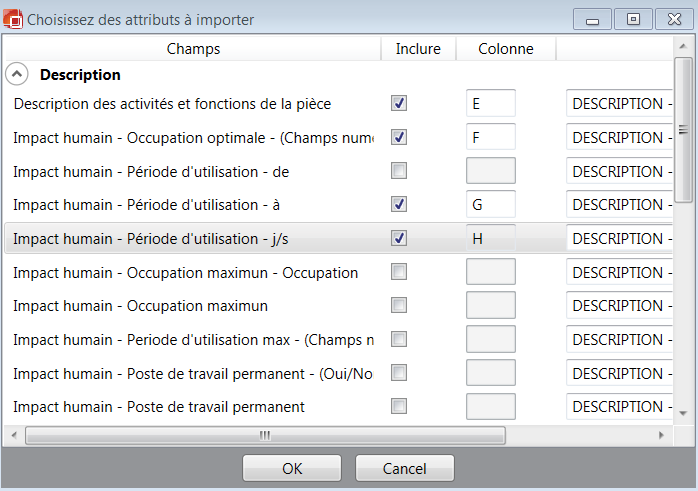Uncheck Inclure for Description des activités
This screenshot has width=698, height=491.
pos(399,103)
